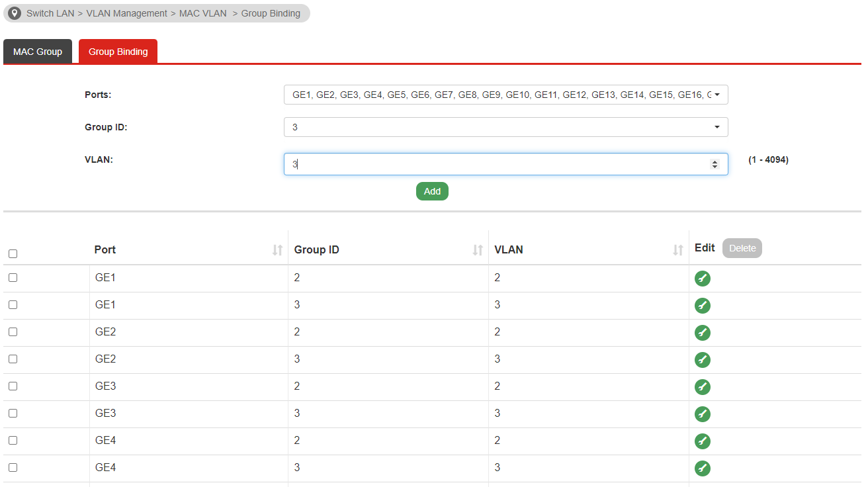868x487 pixels.
Task: Tick the select-all checkbox in table header
Action: pos(13,253)
